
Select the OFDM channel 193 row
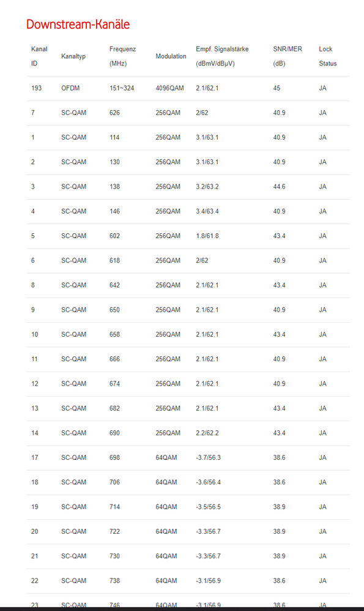pos(188,88)
